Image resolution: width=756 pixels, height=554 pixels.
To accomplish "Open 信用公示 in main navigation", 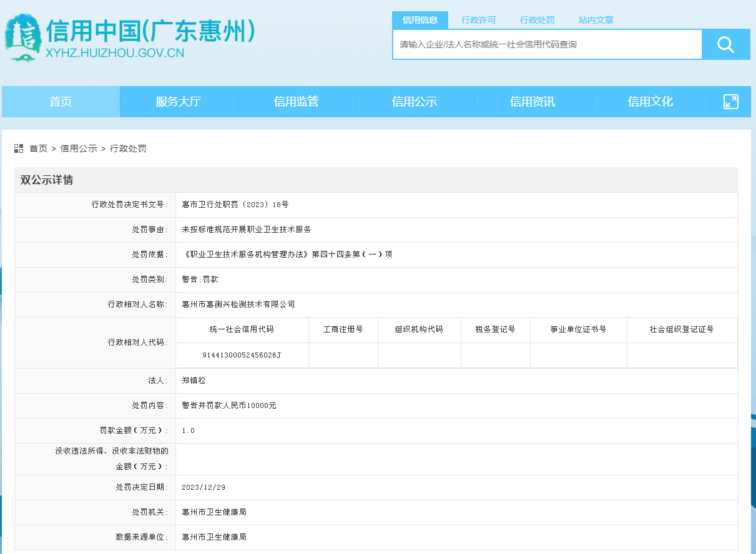I will pyautogui.click(x=415, y=102).
